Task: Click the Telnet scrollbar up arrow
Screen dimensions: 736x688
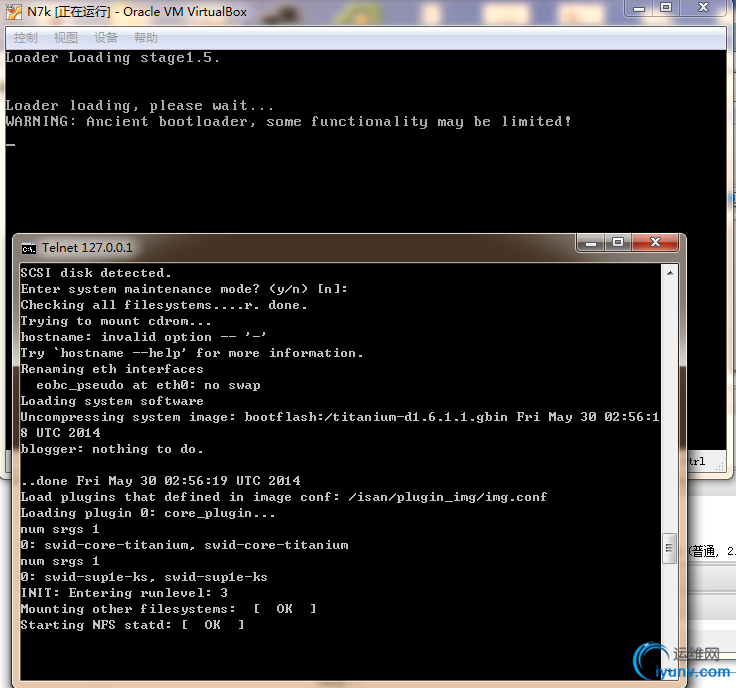Action: (670, 273)
